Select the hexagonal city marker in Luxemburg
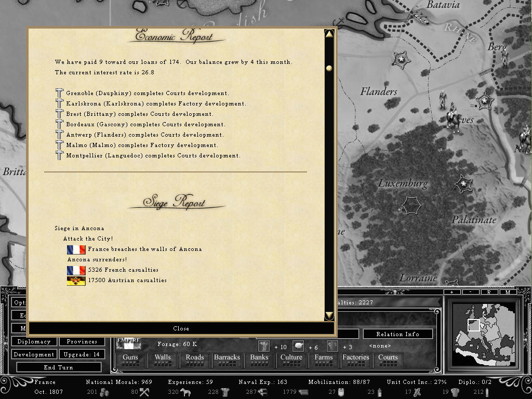This screenshot has height=399, width=532. tap(411, 206)
